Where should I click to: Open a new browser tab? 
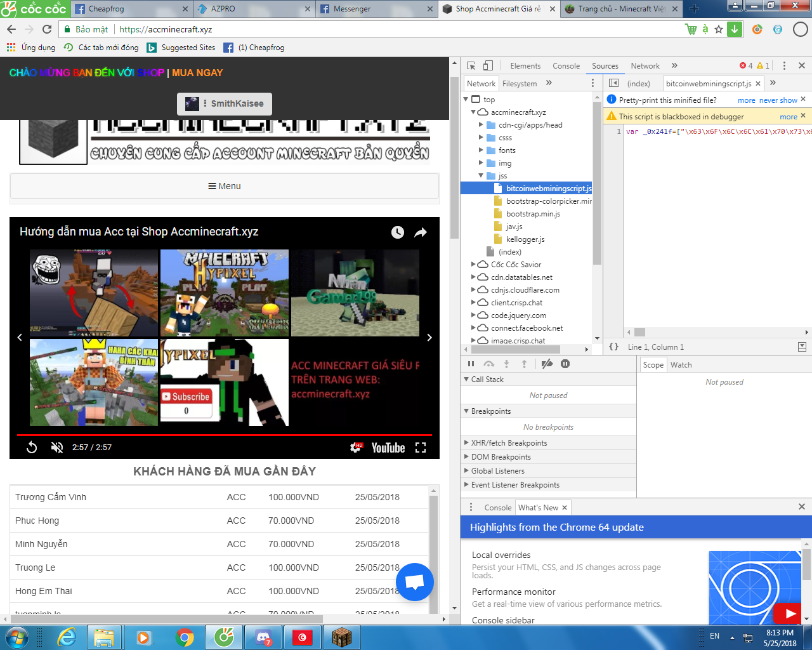point(694,9)
